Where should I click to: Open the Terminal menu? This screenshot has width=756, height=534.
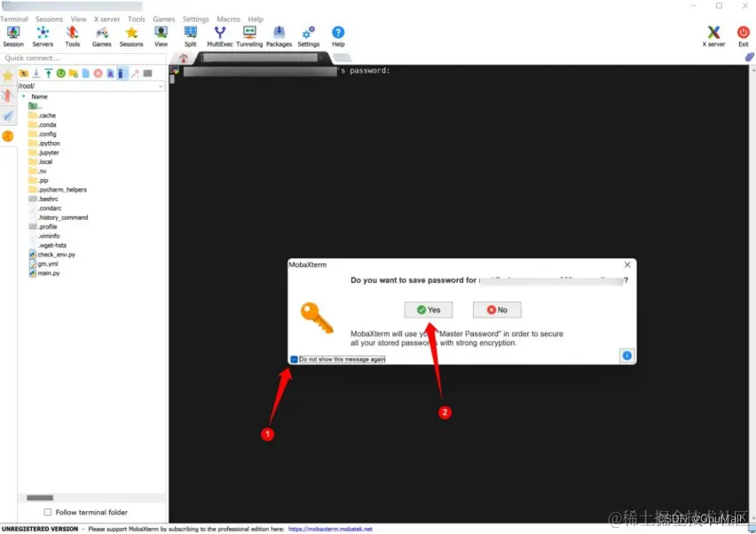pos(14,20)
